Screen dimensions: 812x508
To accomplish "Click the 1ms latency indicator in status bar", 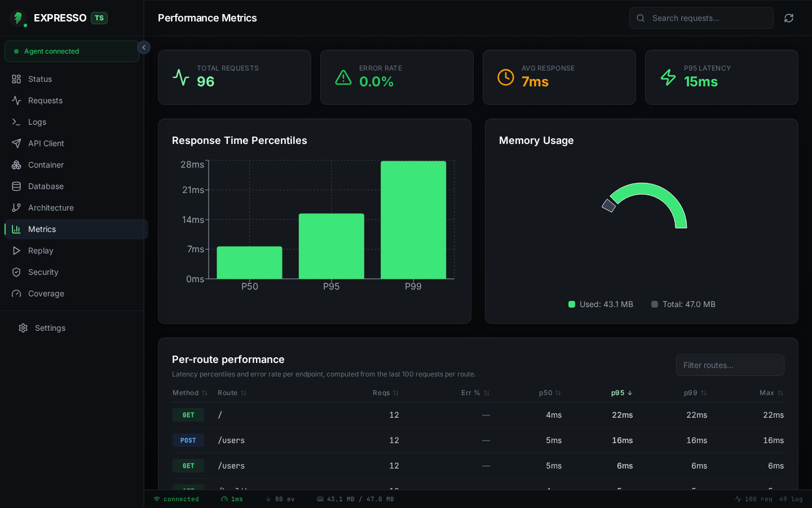I will [232, 499].
